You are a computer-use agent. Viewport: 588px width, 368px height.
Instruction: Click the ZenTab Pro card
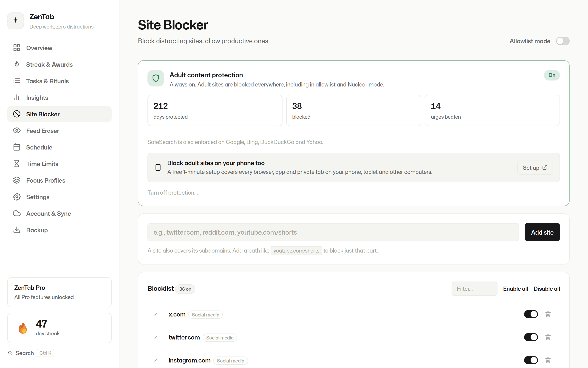point(59,292)
